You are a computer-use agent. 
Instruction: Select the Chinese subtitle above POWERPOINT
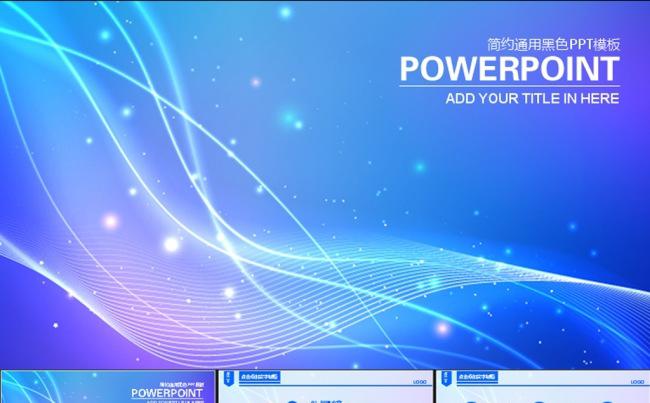[x=553, y=44]
